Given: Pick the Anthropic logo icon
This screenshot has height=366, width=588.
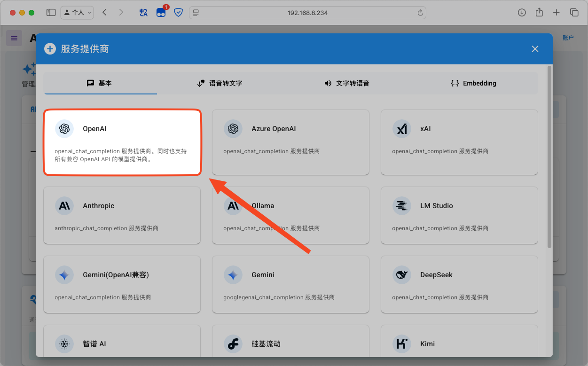Looking at the screenshot, I should [64, 206].
